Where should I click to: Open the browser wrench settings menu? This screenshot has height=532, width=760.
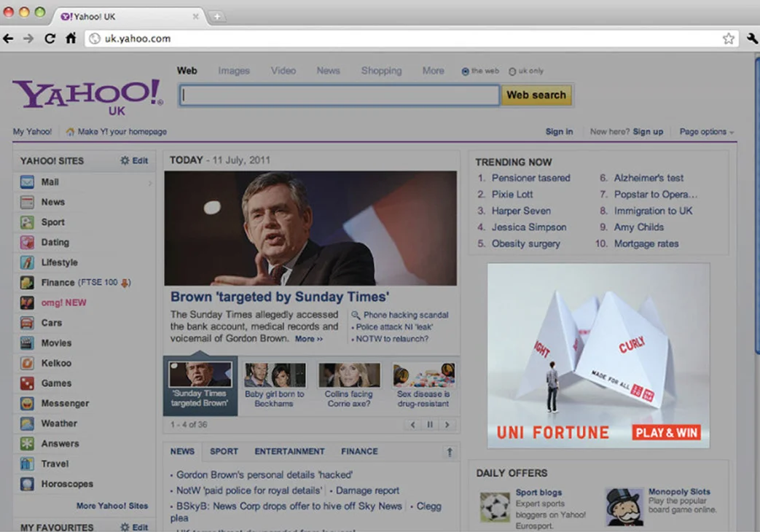752,39
